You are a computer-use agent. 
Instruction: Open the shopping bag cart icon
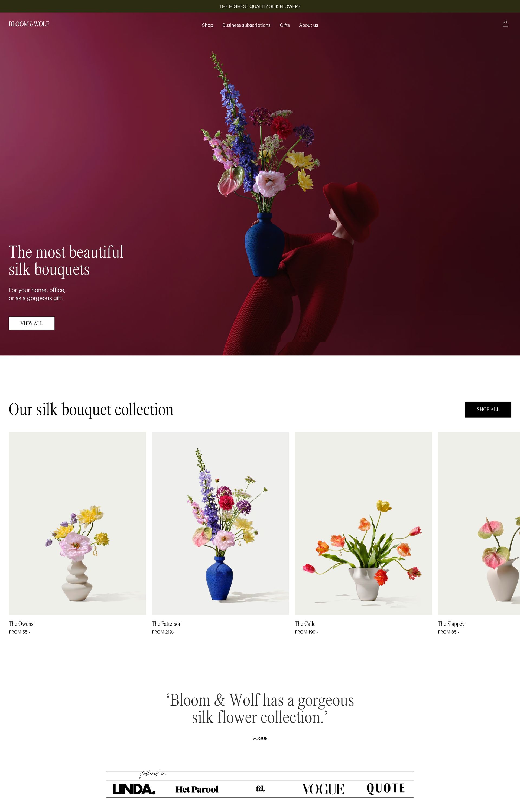tap(505, 24)
